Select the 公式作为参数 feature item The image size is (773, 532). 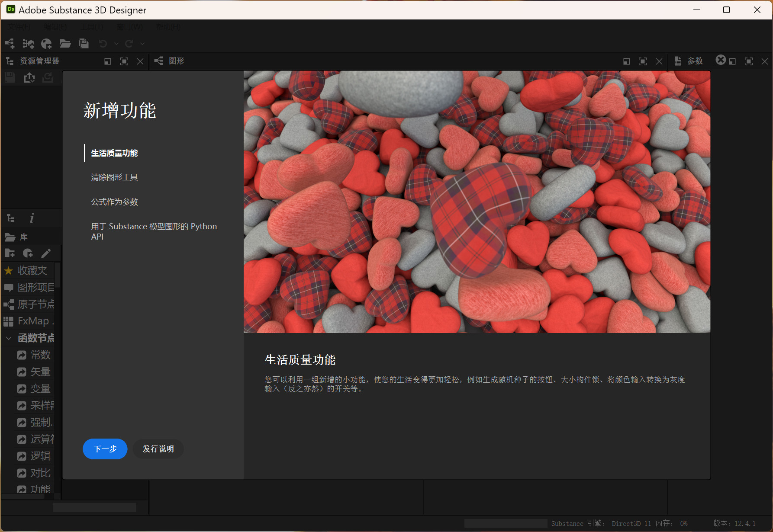coord(114,202)
